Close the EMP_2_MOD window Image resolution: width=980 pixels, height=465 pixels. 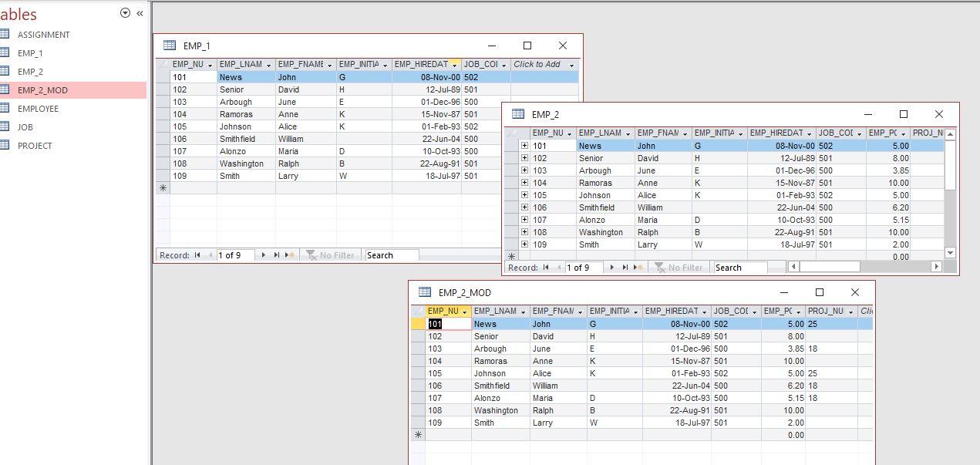pos(854,292)
